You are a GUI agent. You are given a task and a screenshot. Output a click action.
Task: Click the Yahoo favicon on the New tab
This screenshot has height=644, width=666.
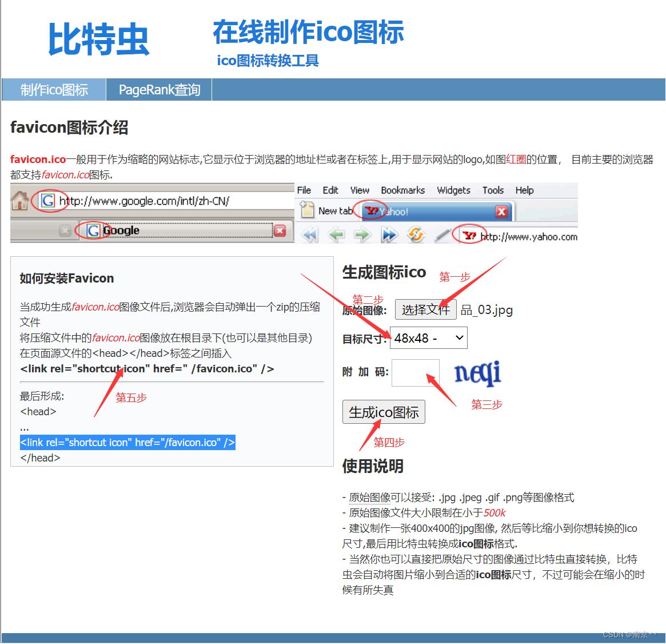pos(370,211)
